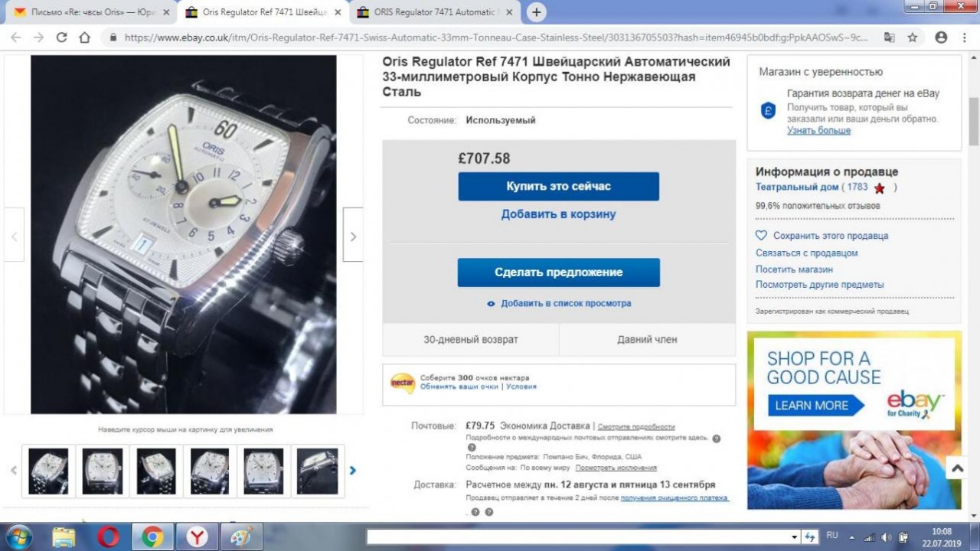Image resolution: width=980 pixels, height=551 pixels.
Task: Save this seller with heart icon
Action: pos(761,236)
